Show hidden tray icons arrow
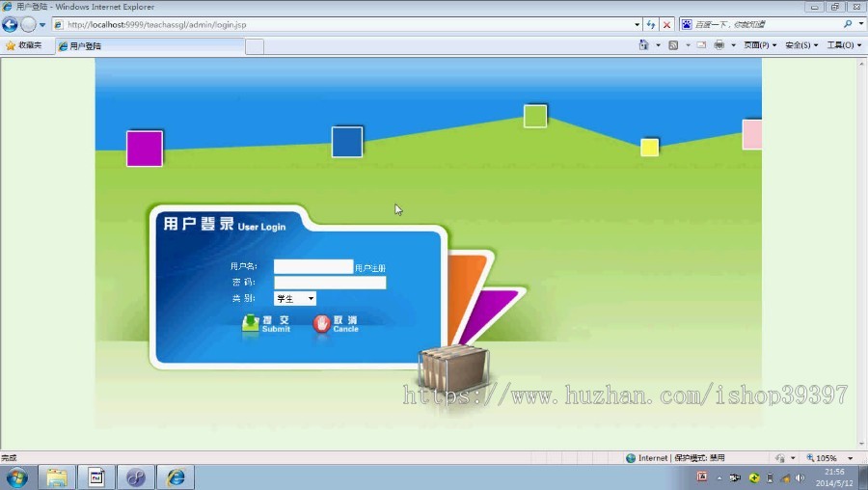This screenshot has width=868, height=490. (x=719, y=477)
